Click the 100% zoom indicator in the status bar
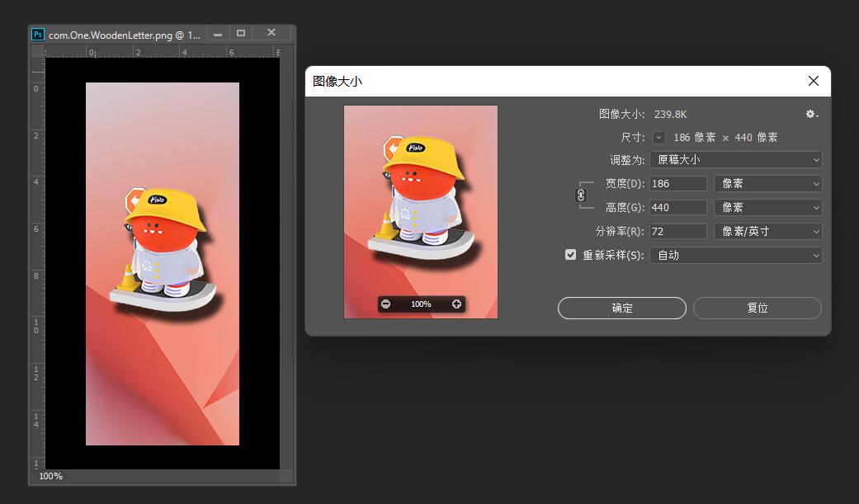The width and height of the screenshot is (859, 504). pos(50,476)
